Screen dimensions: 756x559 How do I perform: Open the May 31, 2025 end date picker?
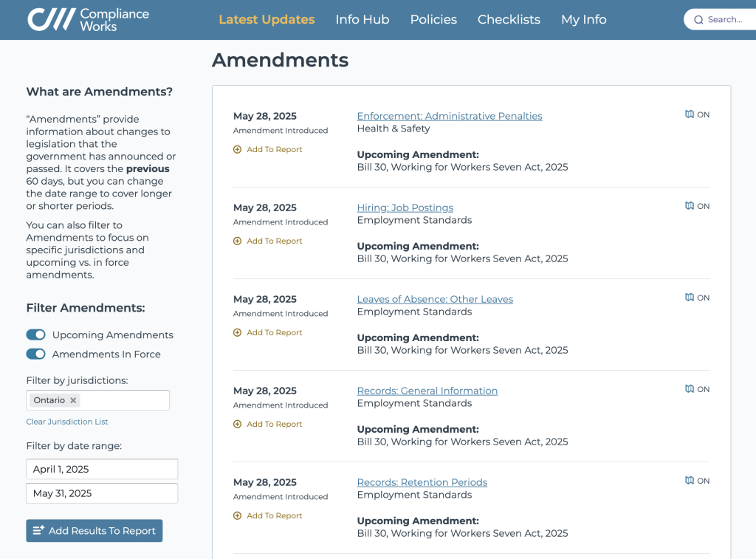point(101,493)
